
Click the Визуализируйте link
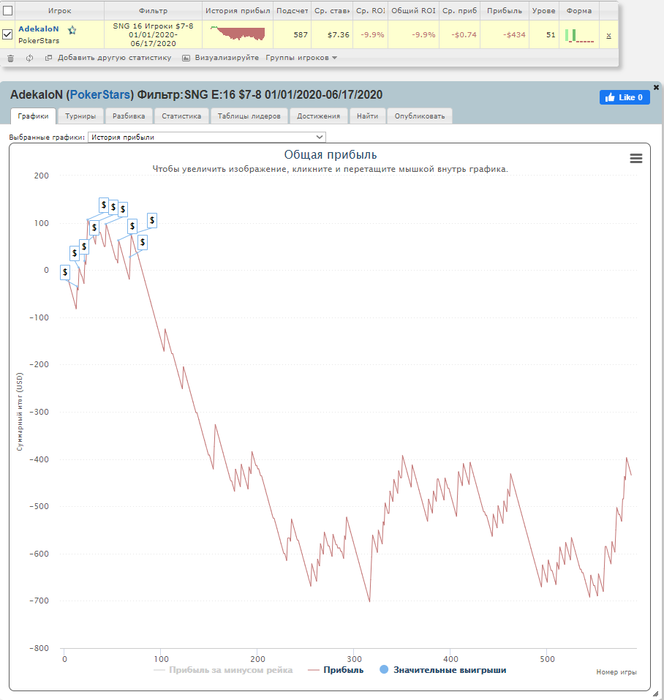227,58
